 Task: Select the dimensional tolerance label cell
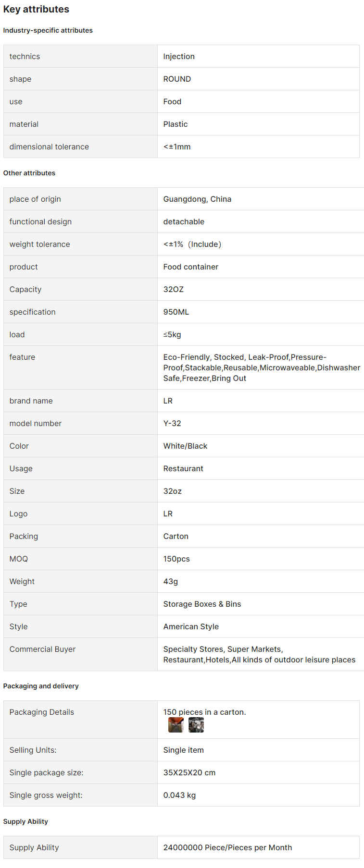tap(80, 147)
